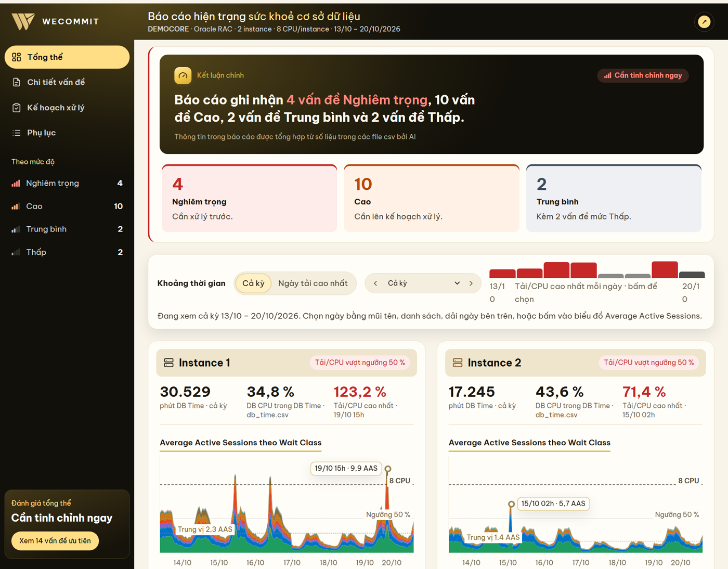Select the 20/10 bar in the daily load strip
The height and width of the screenshot is (569, 728).
coord(692,275)
